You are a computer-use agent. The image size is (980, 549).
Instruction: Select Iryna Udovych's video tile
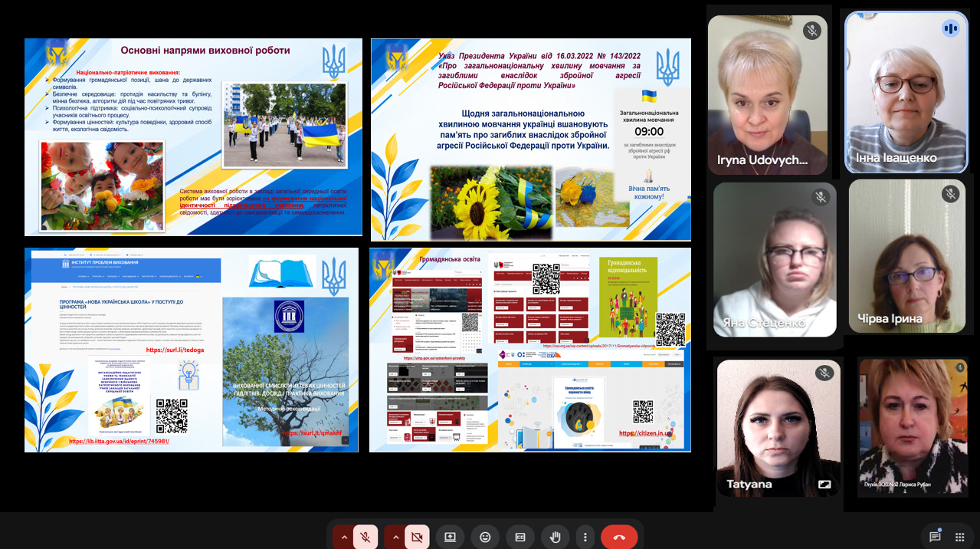[x=768, y=95]
